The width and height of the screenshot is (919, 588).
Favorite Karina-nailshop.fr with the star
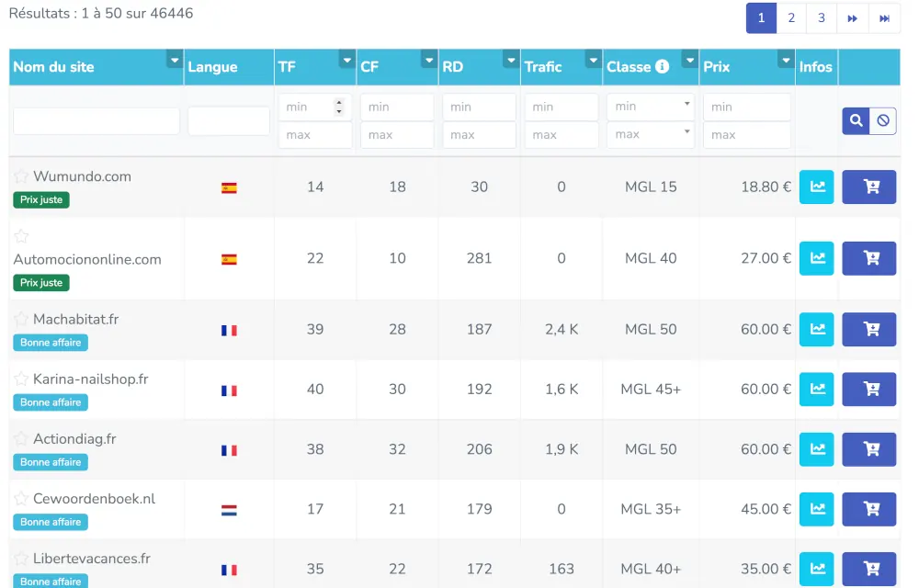21,379
